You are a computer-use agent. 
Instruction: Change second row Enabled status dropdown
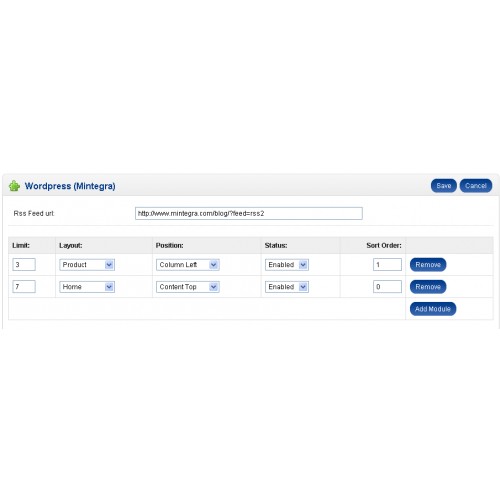(x=287, y=287)
